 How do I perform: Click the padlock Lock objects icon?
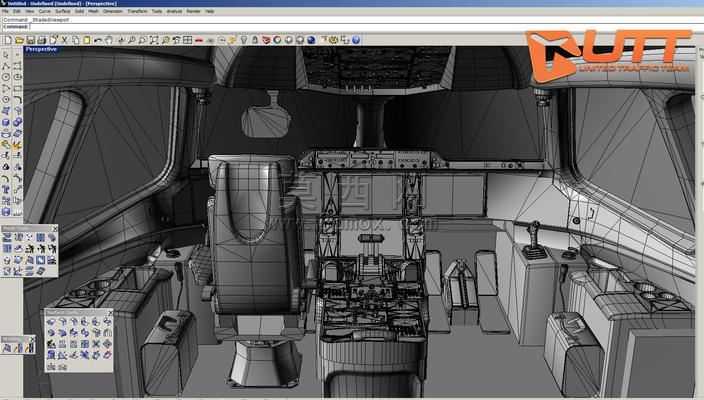(255, 40)
